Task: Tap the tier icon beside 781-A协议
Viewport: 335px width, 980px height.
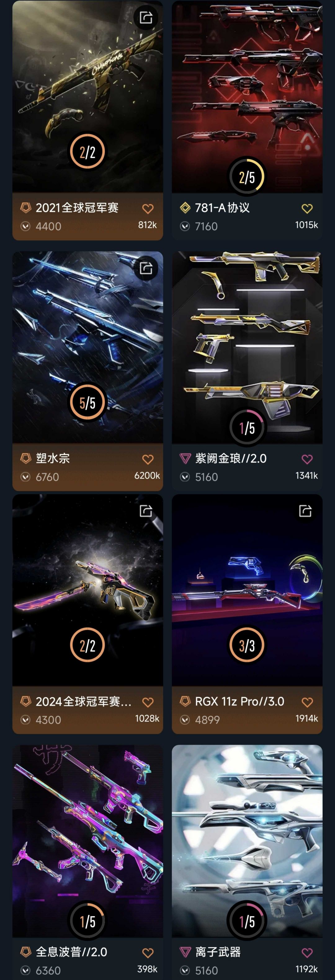Action: [185, 208]
